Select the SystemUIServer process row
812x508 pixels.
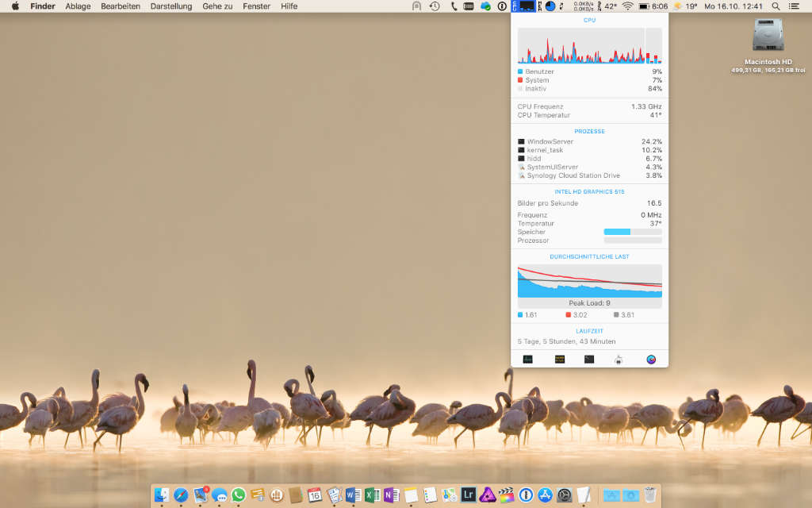click(589, 167)
